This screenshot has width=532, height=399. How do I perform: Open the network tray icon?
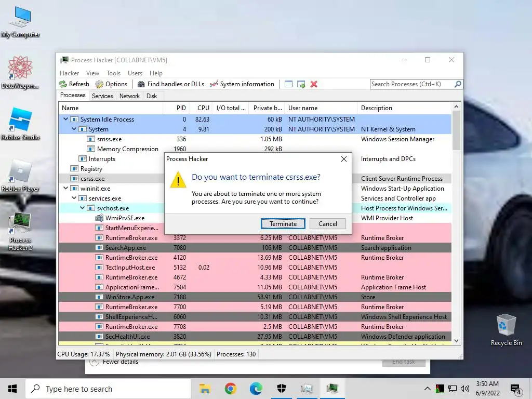pyautogui.click(x=453, y=389)
